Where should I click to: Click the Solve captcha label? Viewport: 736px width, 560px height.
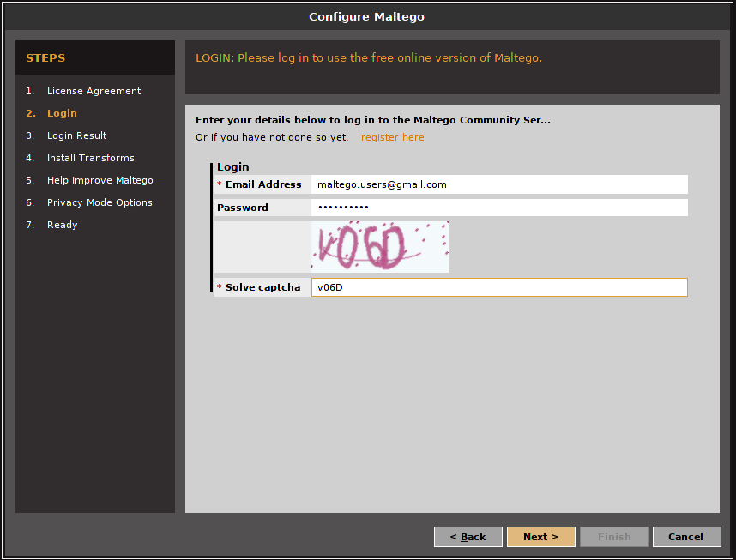click(x=262, y=287)
